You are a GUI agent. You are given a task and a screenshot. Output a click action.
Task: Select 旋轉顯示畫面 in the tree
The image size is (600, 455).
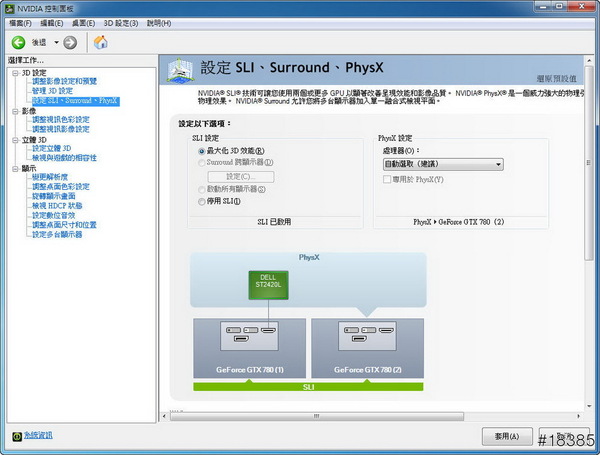[54, 196]
